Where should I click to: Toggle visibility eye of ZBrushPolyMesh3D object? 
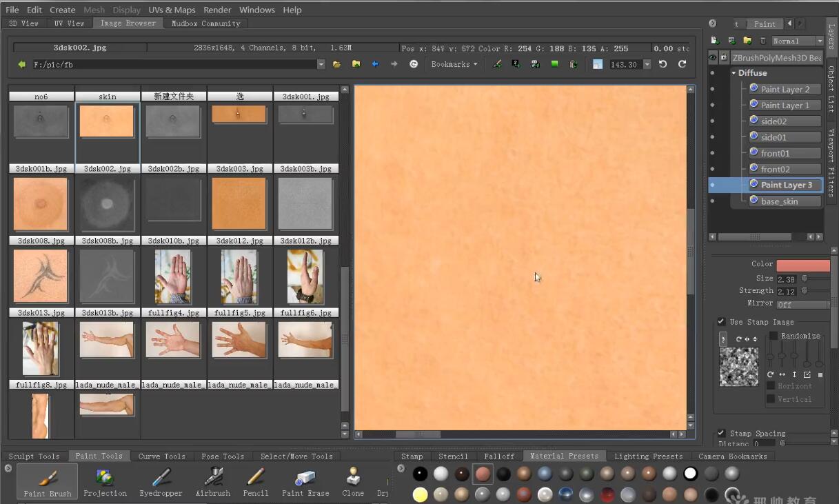pyautogui.click(x=713, y=58)
